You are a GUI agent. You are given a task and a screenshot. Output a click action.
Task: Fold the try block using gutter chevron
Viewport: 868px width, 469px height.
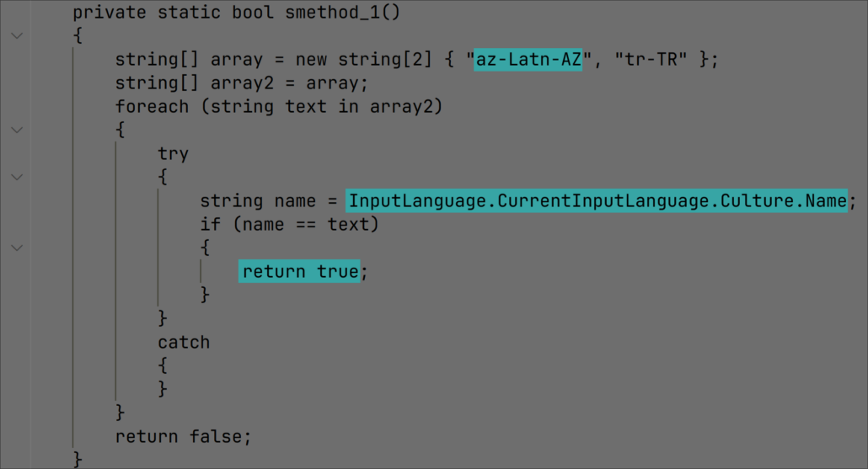(x=17, y=178)
